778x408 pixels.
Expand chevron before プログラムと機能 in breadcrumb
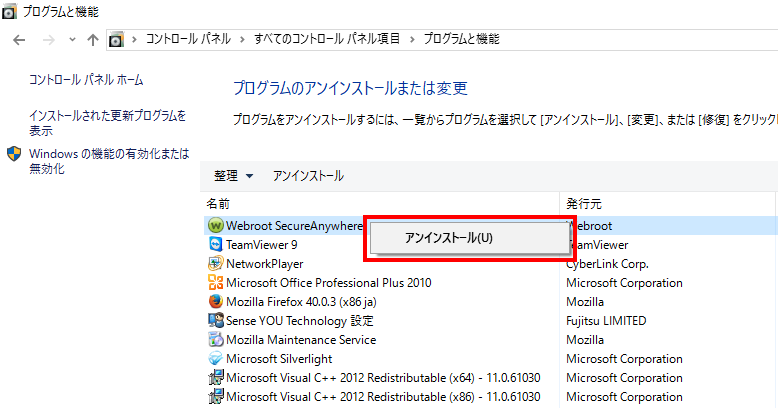click(412, 39)
